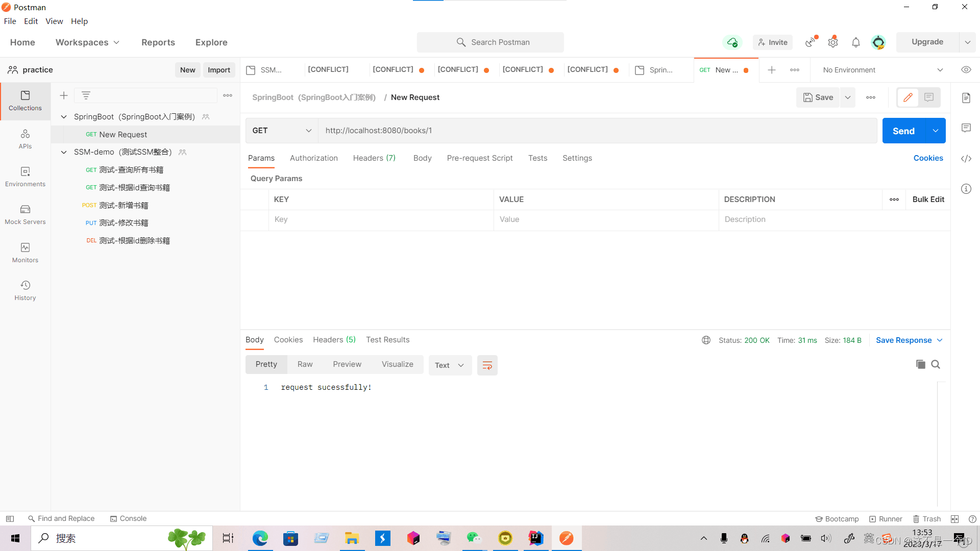
Task: Switch to the Authorization tab
Action: (x=314, y=158)
